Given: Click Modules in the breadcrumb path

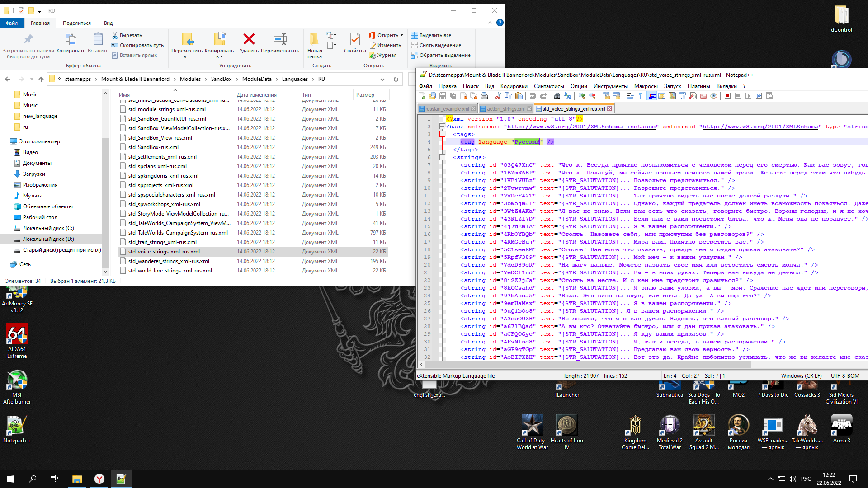Looking at the screenshot, I should (190, 79).
